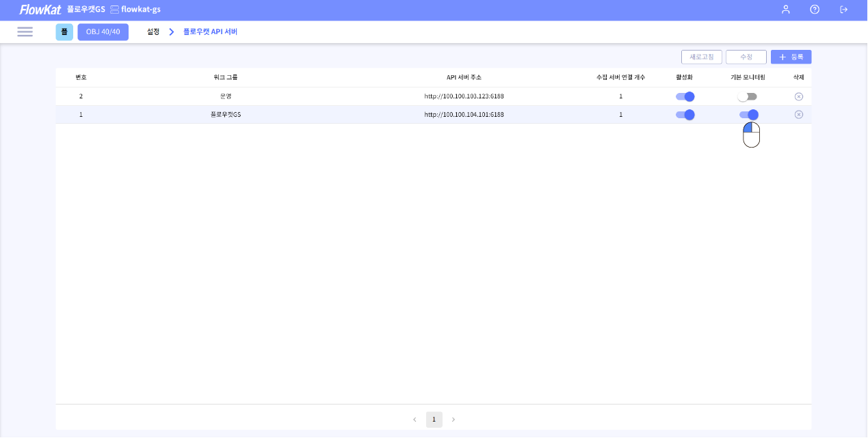Click the 플로우캣 API 서버 breadcrumb
The height and width of the screenshot is (438, 868).
point(210,32)
